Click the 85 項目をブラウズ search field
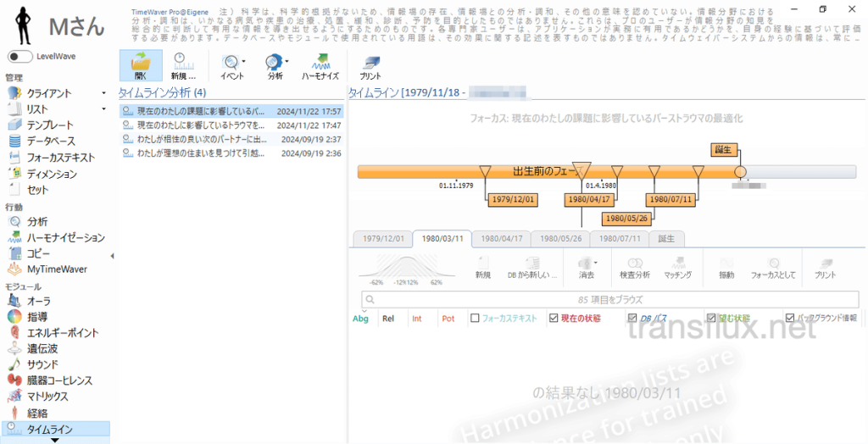Viewport: 868px width, 444px height. pos(610,299)
